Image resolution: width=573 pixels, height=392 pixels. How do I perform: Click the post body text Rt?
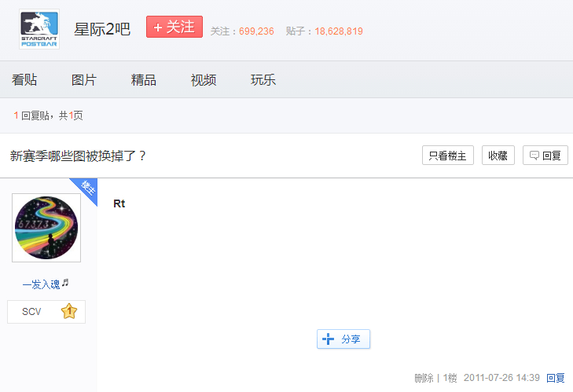119,203
